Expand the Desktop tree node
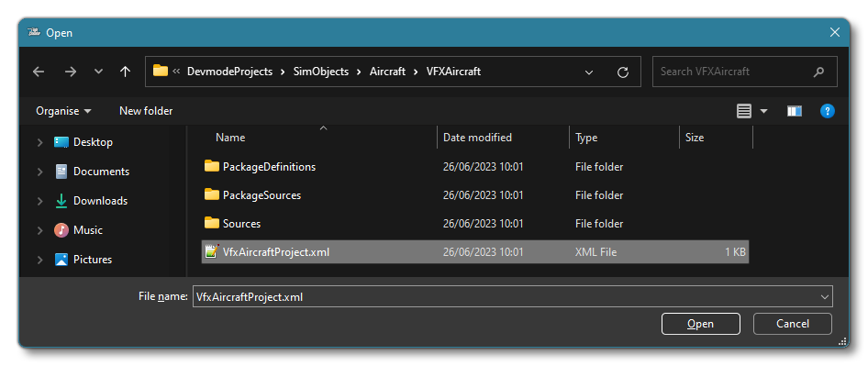The image size is (868, 366). pos(39,142)
